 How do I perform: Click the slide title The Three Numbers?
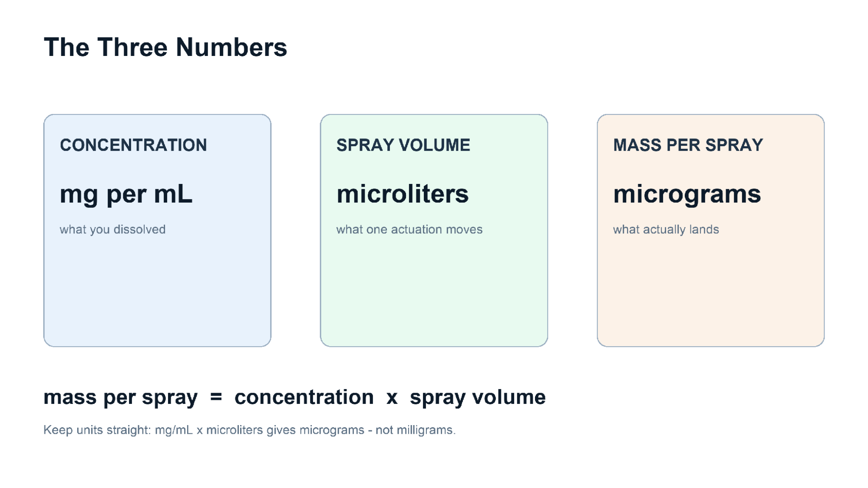pyautogui.click(x=165, y=47)
